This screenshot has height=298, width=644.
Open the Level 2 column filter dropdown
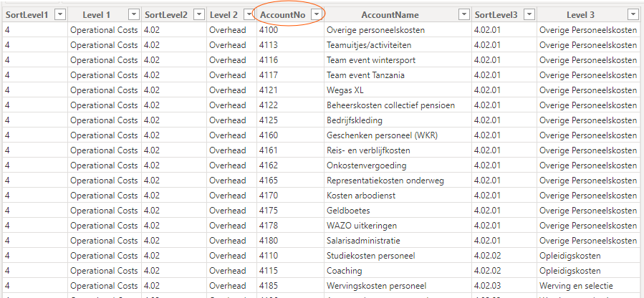click(249, 15)
